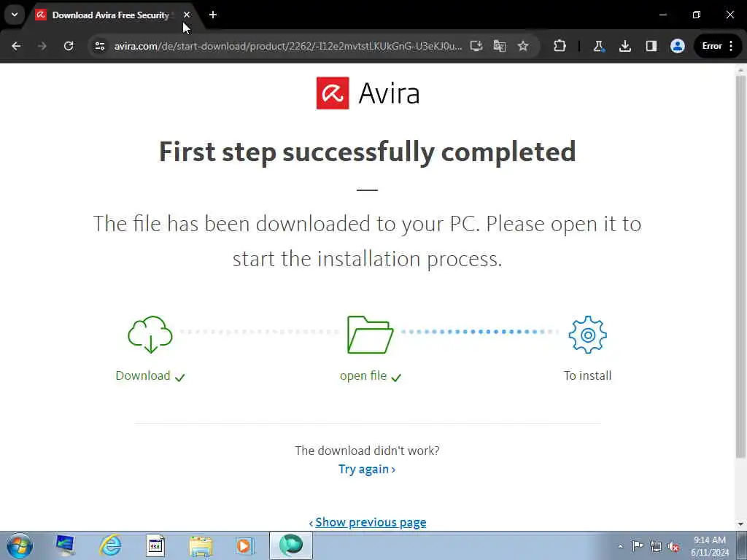Open the media player taskbar icon
The image size is (747, 560).
(245, 545)
